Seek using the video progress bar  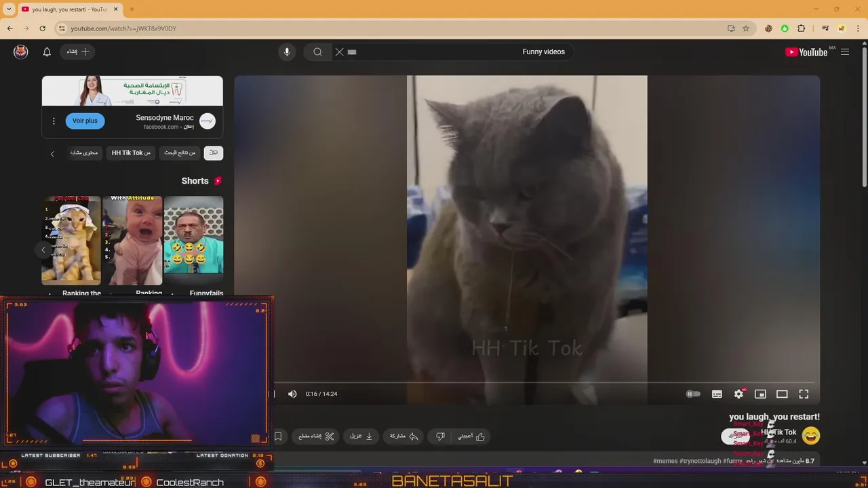coord(545,382)
